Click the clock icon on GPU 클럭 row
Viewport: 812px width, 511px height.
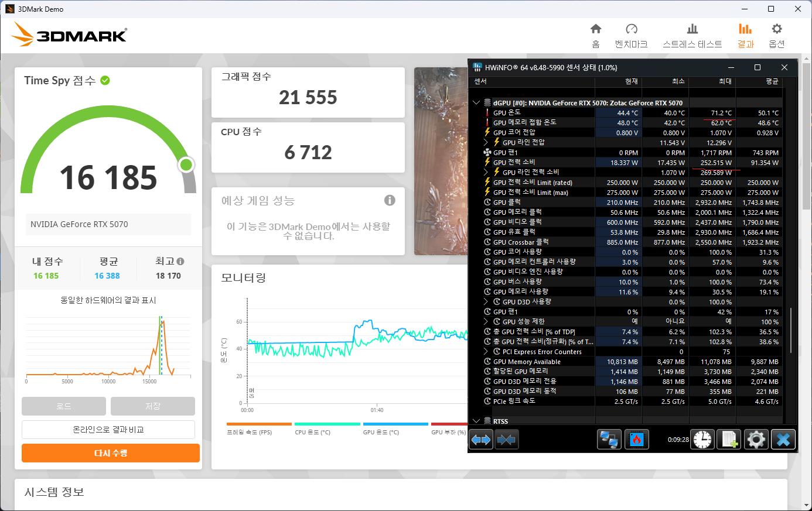coord(487,203)
